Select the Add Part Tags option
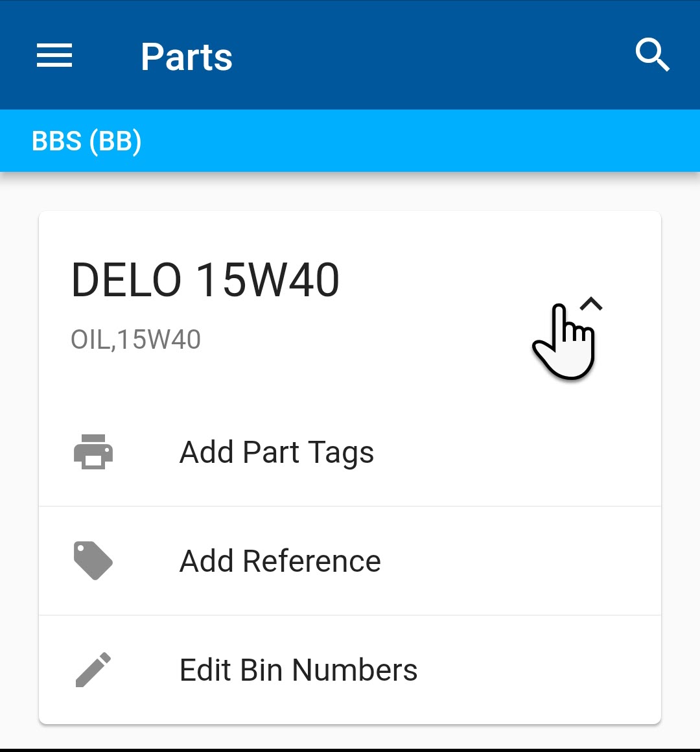 click(276, 452)
